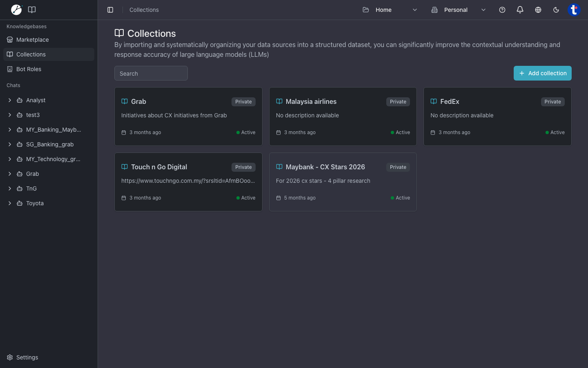Screen dimensions: 588x368
Task: Click the bot icon beside test3 chat
Action: [20, 115]
